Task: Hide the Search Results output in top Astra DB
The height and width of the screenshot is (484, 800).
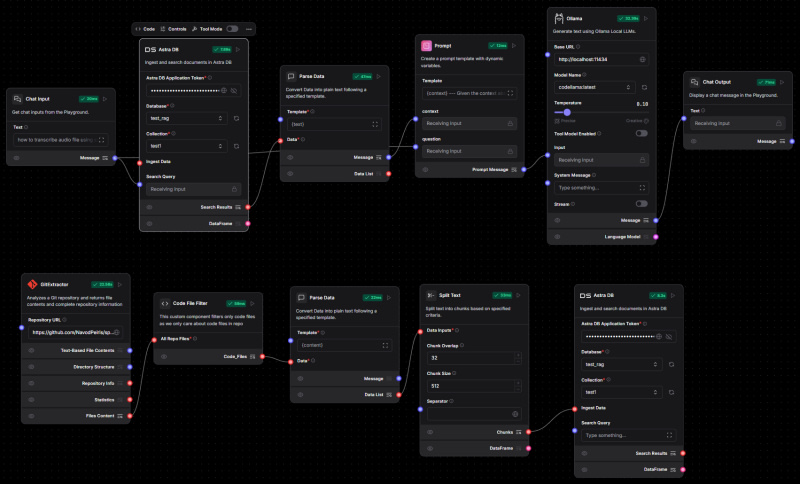Action: coord(149,207)
